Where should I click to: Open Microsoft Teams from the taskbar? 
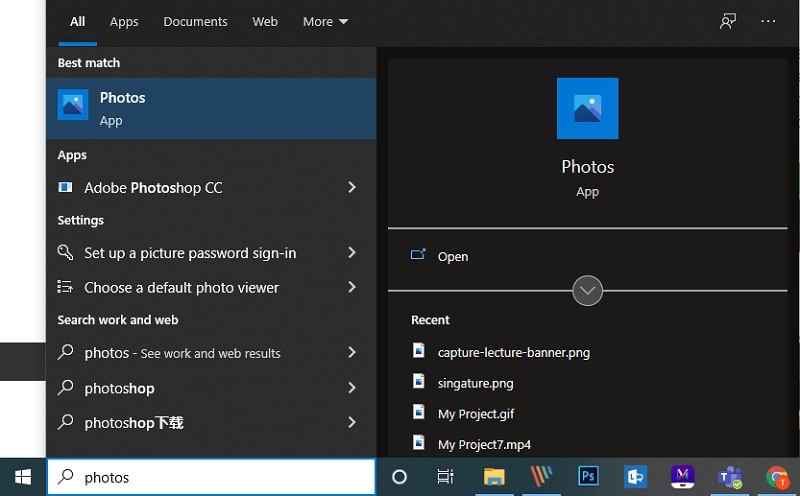(730, 478)
